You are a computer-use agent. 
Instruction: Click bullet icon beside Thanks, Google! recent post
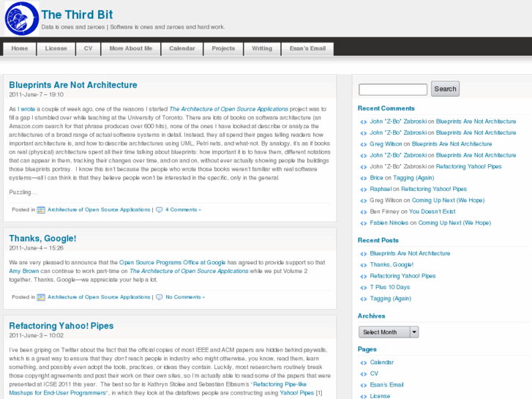[364, 265]
